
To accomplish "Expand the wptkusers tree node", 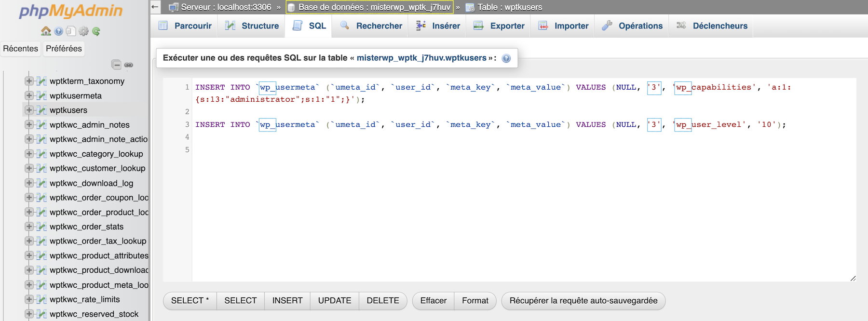I will click(29, 110).
